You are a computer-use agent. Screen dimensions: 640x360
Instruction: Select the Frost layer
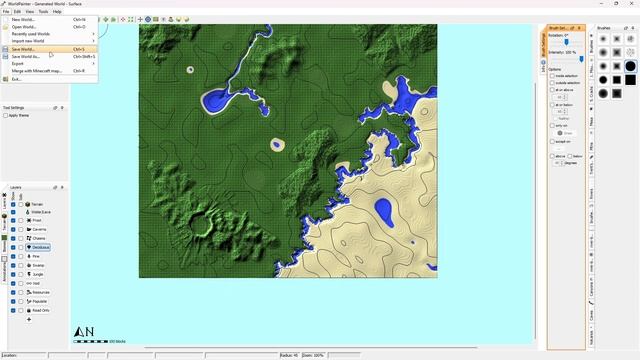pyautogui.click(x=34, y=220)
